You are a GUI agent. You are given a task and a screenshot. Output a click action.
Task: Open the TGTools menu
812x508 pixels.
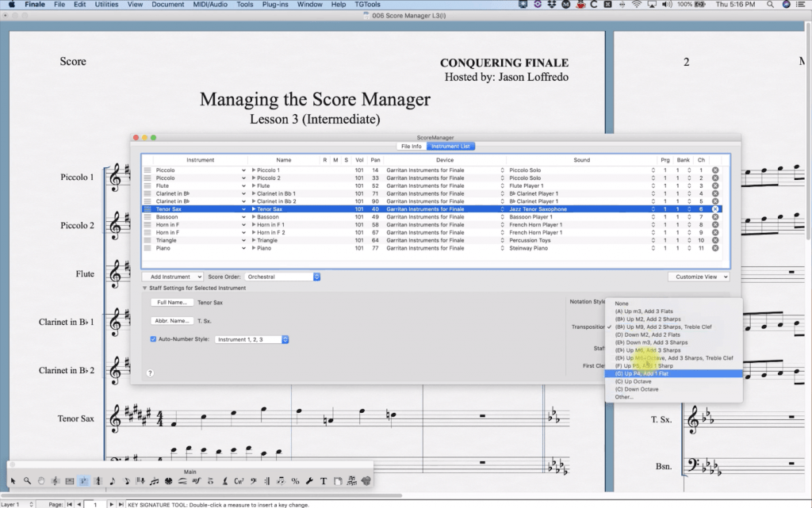pyautogui.click(x=367, y=4)
